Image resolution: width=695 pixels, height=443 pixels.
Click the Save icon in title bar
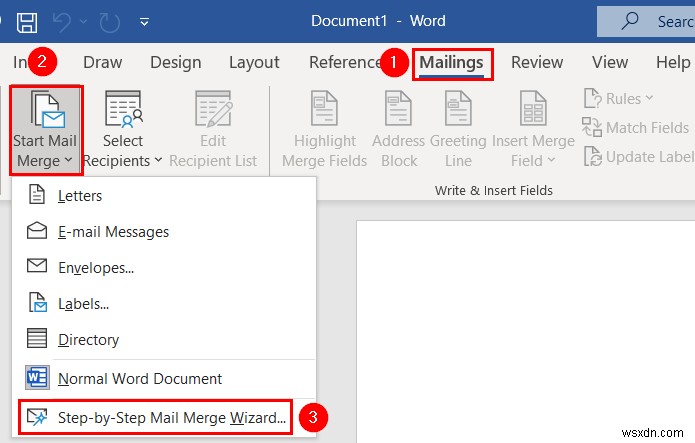pos(27,22)
